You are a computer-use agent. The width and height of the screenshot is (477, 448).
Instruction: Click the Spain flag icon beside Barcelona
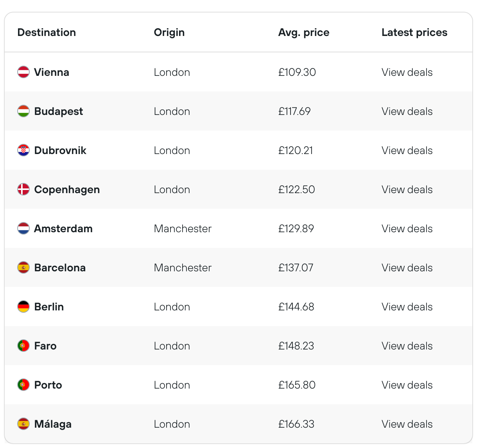23,267
